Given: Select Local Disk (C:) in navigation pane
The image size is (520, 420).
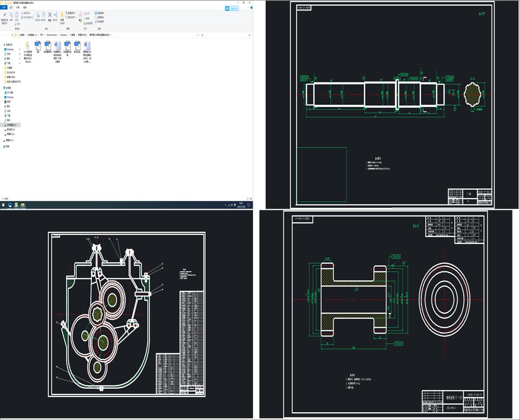Looking at the screenshot, I should pos(11,125).
